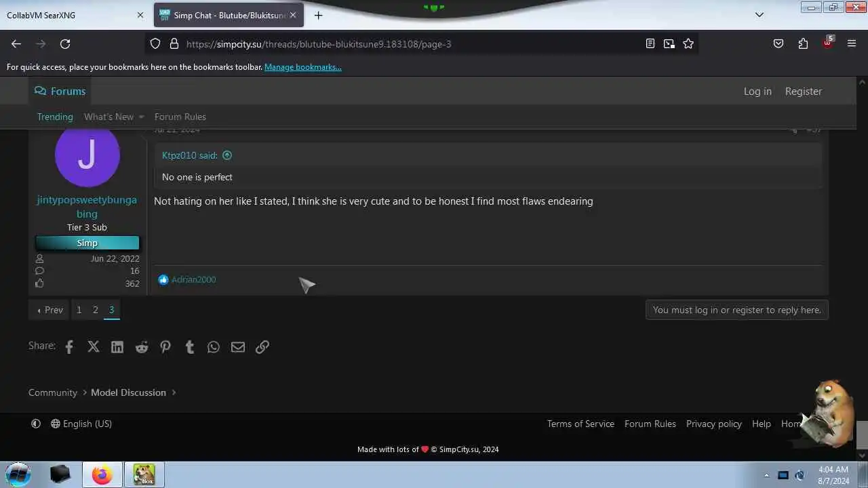Share thread on WhatsApp

(x=214, y=347)
